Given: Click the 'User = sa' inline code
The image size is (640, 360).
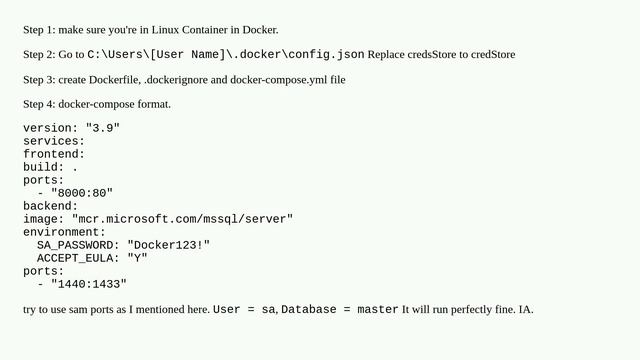Looking at the screenshot, I should pos(244,309).
